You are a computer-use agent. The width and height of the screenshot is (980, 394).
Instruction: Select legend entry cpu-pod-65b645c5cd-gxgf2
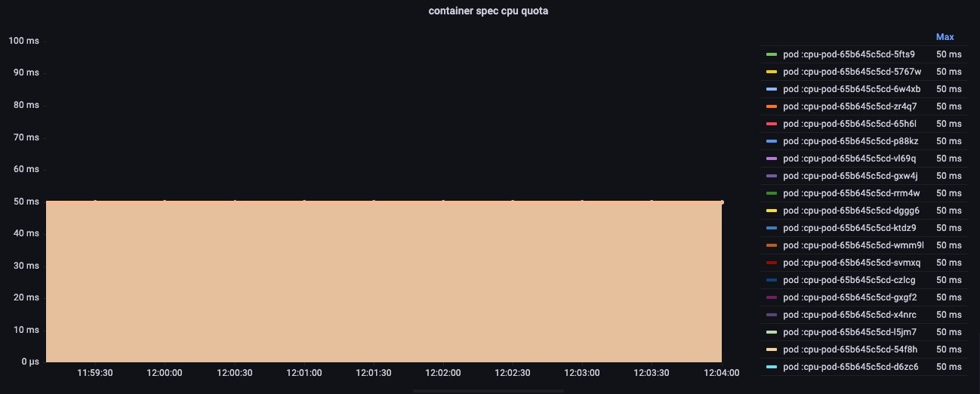tap(850, 297)
